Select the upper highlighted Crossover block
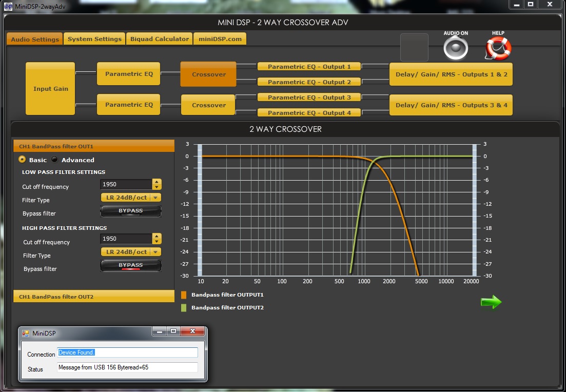 point(209,74)
